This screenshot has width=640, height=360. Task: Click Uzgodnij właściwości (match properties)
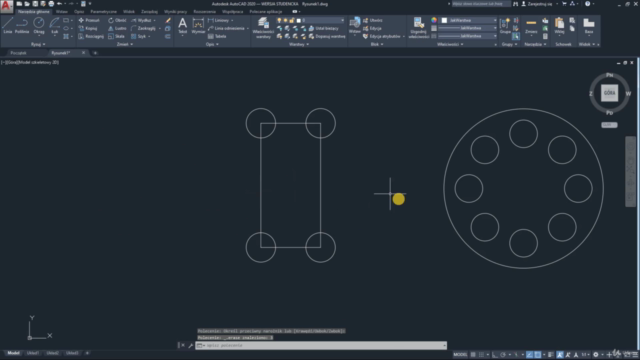click(418, 28)
